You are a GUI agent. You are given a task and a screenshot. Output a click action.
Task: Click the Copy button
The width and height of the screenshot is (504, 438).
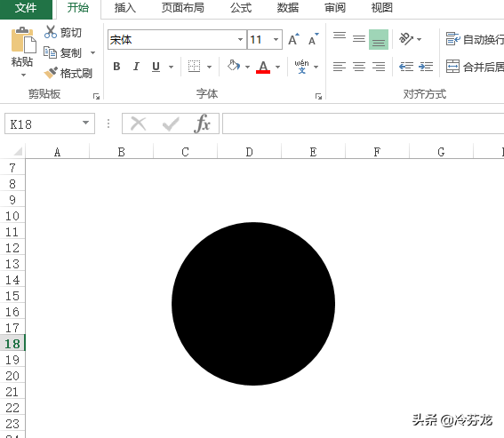pyautogui.click(x=63, y=52)
